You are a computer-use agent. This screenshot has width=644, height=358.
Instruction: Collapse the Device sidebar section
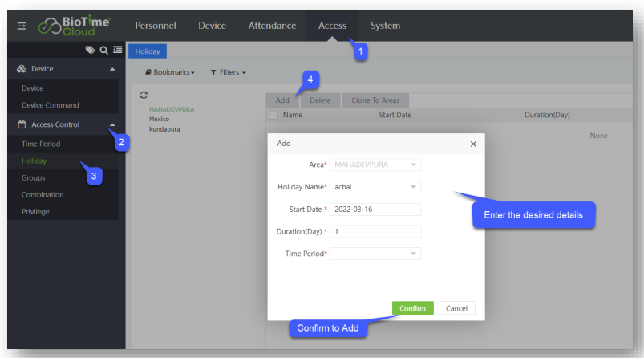coord(112,69)
